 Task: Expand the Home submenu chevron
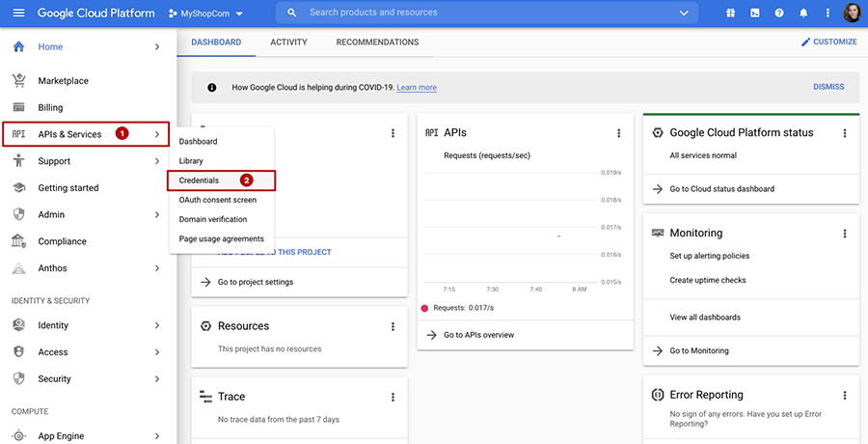(157, 47)
